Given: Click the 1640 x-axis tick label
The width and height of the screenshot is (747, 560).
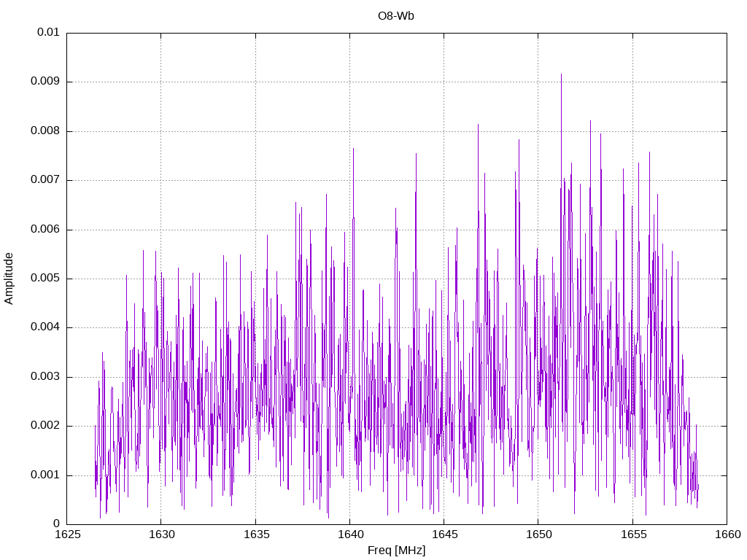Looking at the screenshot, I should pos(351,534).
